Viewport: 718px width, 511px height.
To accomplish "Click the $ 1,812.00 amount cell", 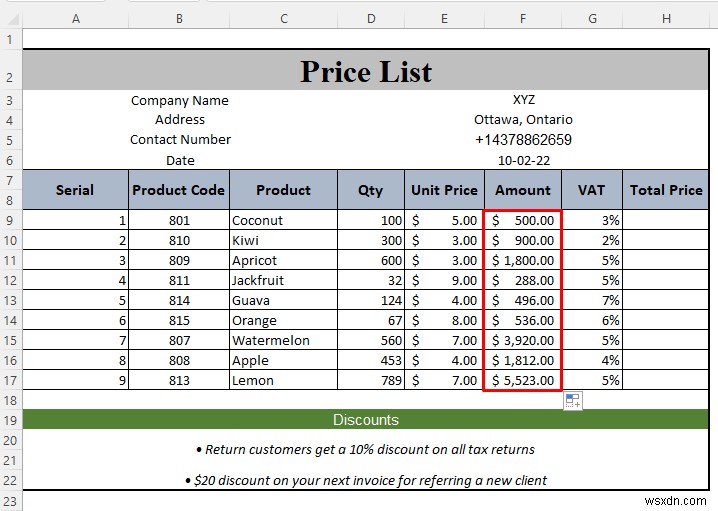I will coord(523,360).
